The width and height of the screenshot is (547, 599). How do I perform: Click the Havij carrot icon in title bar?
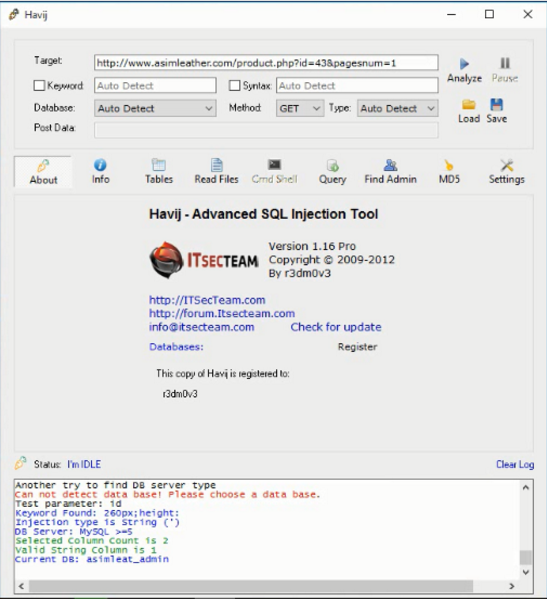pyautogui.click(x=14, y=15)
